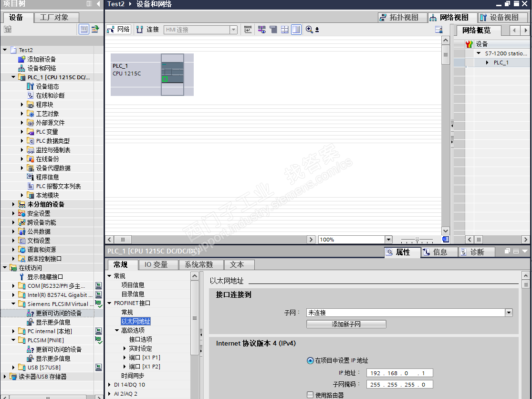Click status icon beside COM [RS232/PPI] row
This screenshot has height=399, width=532.
pyautogui.click(x=98, y=286)
